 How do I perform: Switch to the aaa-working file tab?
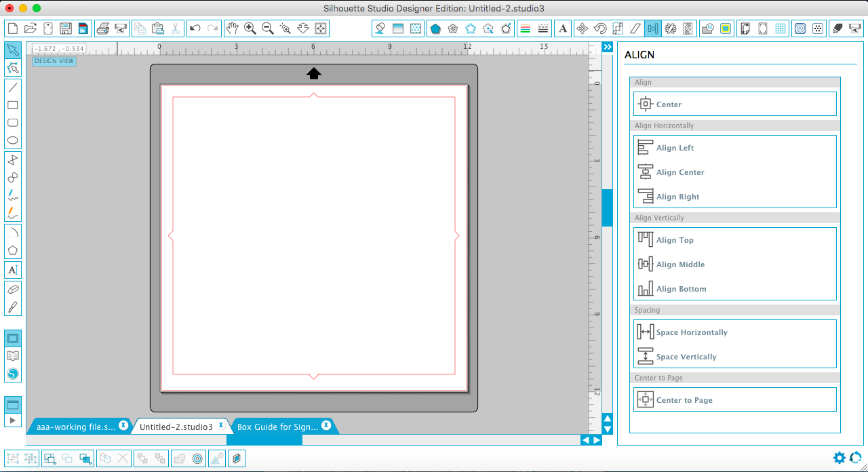[76, 427]
